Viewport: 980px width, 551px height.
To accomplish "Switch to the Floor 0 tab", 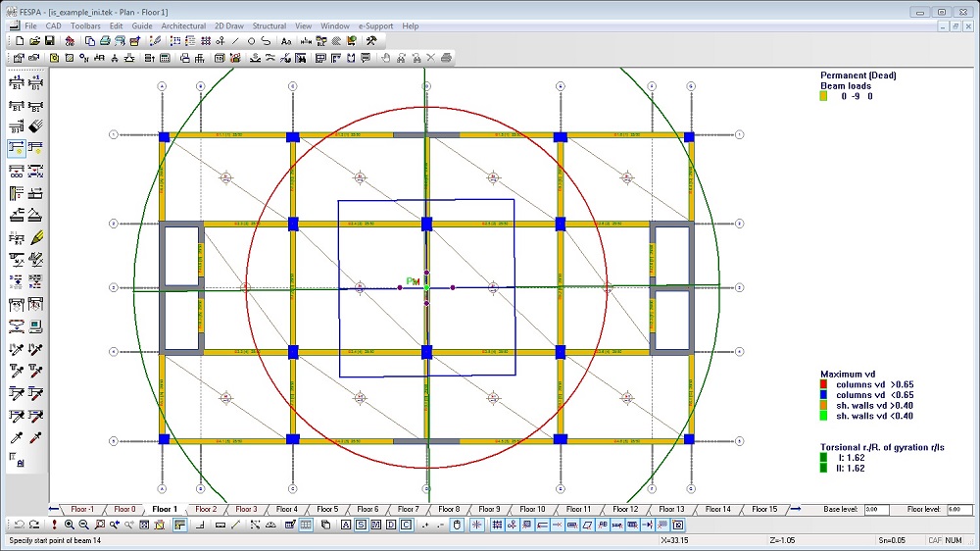I will coord(124,509).
